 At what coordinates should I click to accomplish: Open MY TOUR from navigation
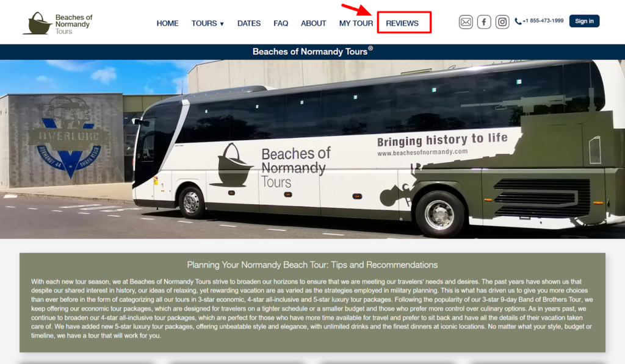click(x=356, y=24)
